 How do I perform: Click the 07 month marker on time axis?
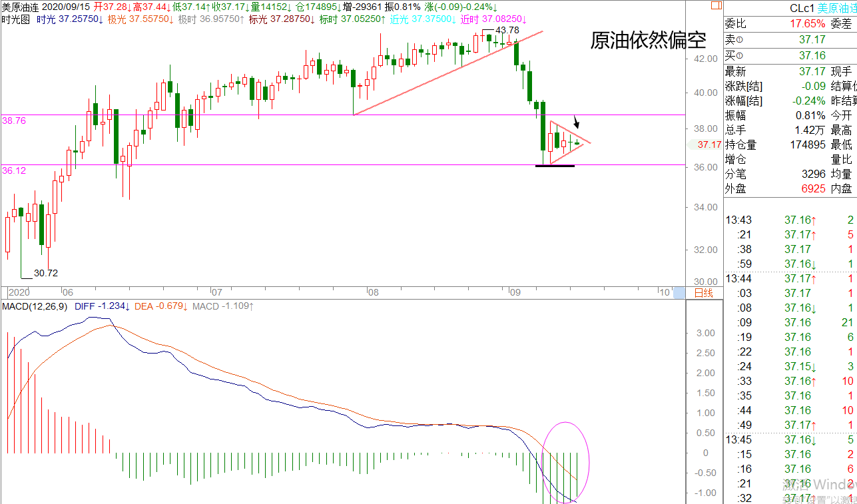pos(216,292)
